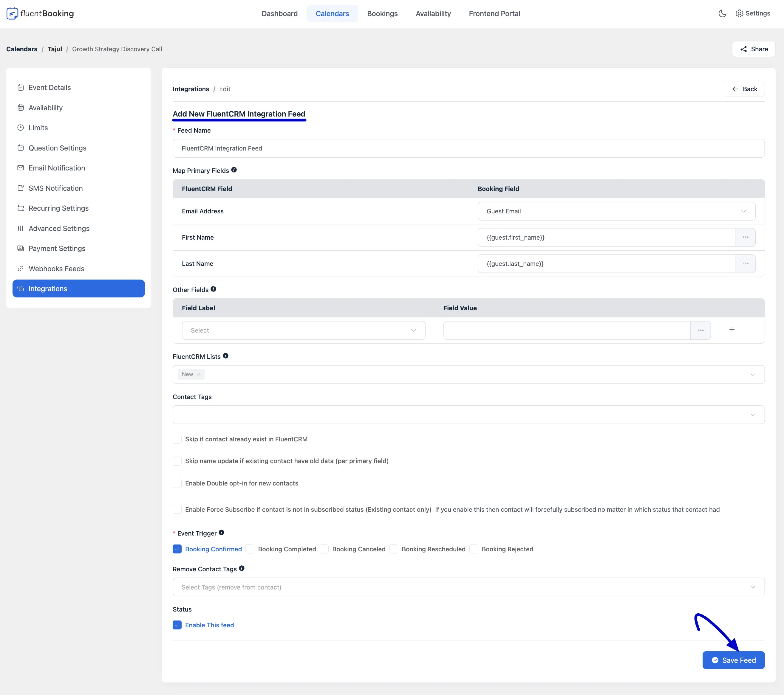Click the Question Settings icon
This screenshot has height=695, width=784.
[x=21, y=148]
